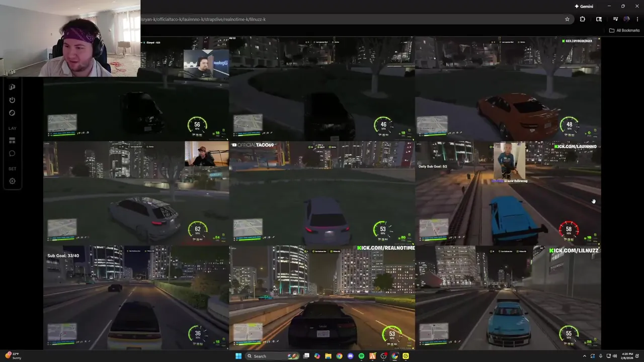This screenshot has width=644, height=362.
Task: Open Discord from the taskbar
Action: coord(350,356)
